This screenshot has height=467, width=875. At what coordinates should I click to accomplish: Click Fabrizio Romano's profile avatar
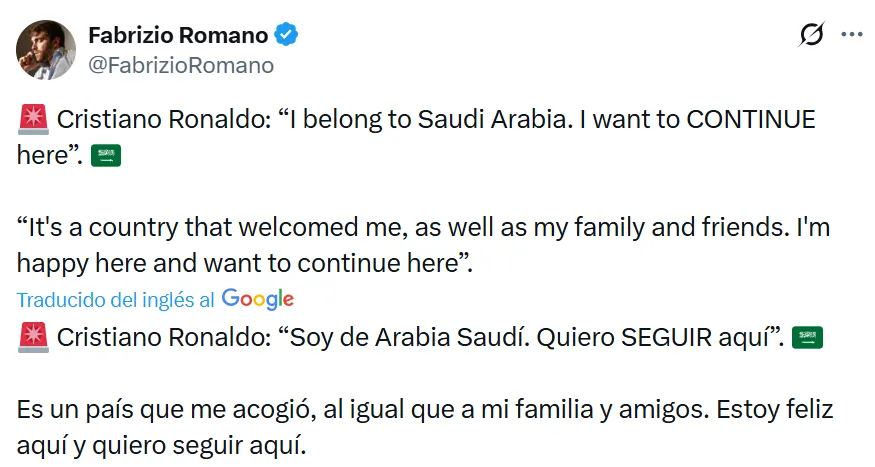pyautogui.click(x=46, y=50)
